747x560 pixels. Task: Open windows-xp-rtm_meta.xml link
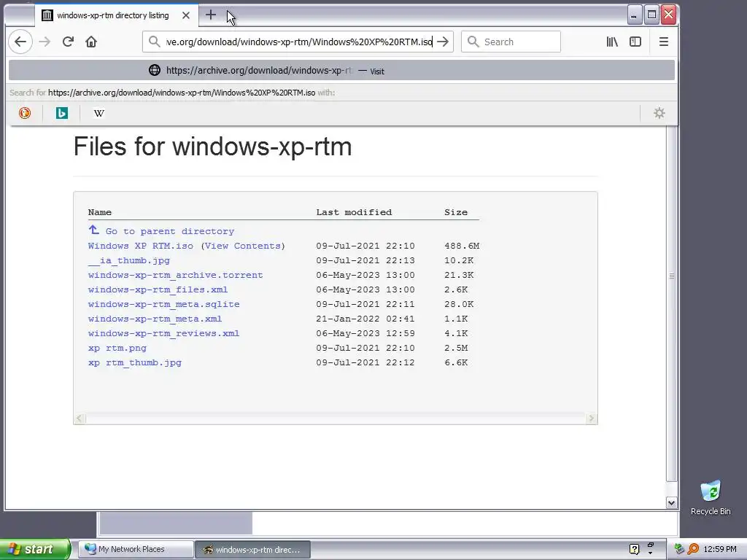tap(155, 319)
